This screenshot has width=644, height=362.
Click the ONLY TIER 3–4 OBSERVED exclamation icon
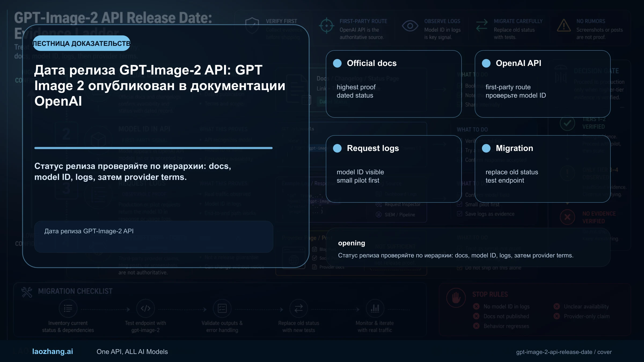point(567,173)
